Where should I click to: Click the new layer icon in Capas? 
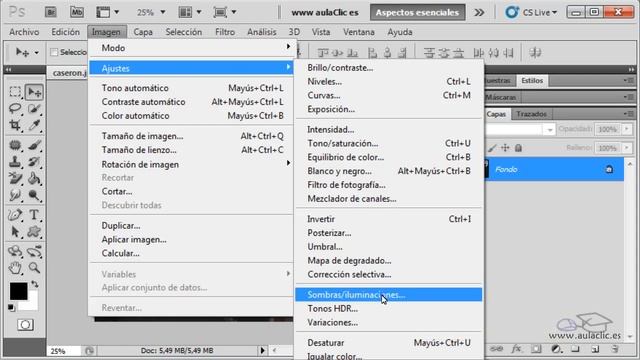coord(595,349)
